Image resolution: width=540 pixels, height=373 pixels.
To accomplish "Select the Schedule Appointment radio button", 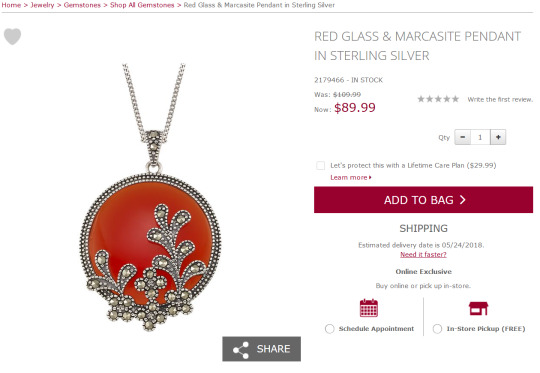I will 330,329.
